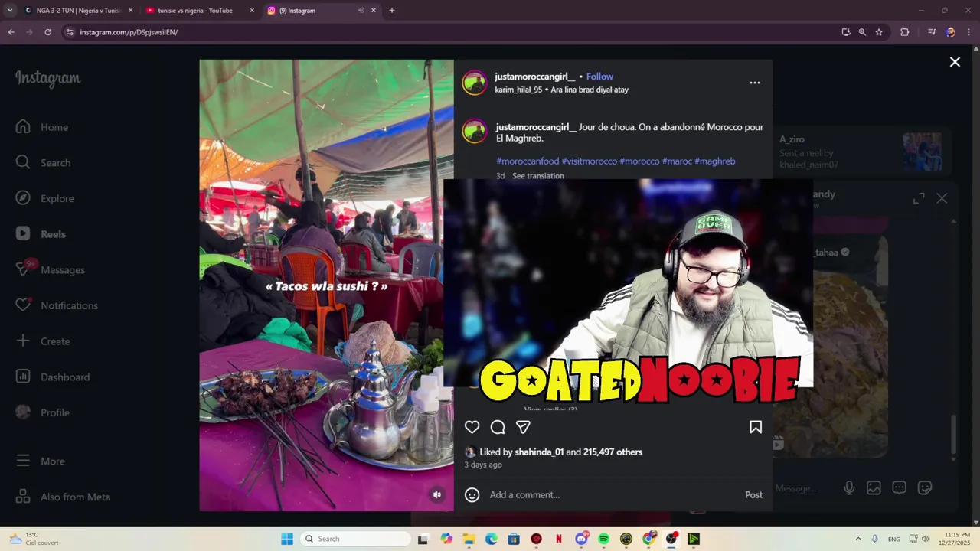
Task: Open the browser extensions puzzle icon
Action: click(905, 32)
